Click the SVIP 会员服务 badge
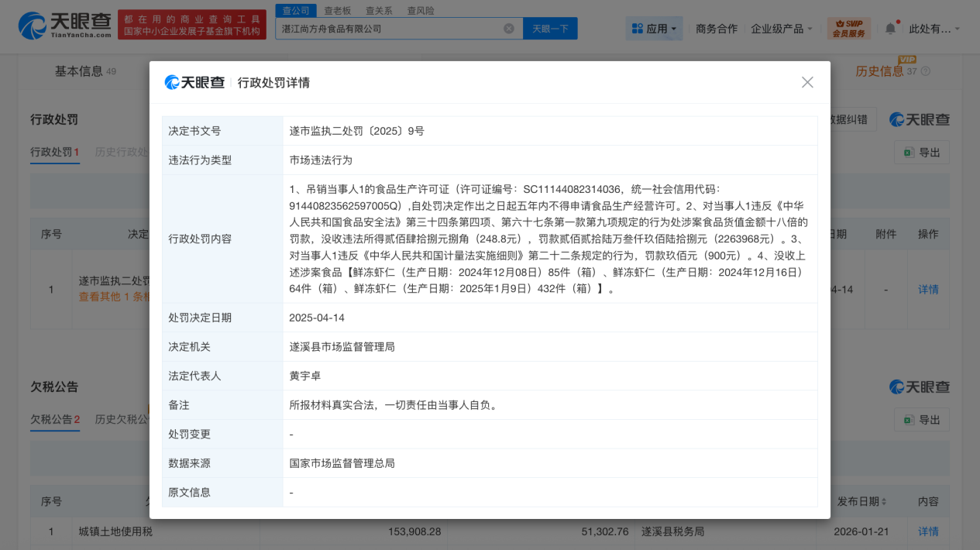 (848, 29)
